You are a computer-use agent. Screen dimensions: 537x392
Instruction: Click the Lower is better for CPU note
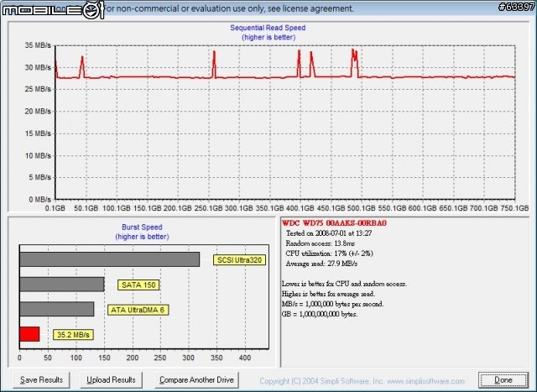344,284
